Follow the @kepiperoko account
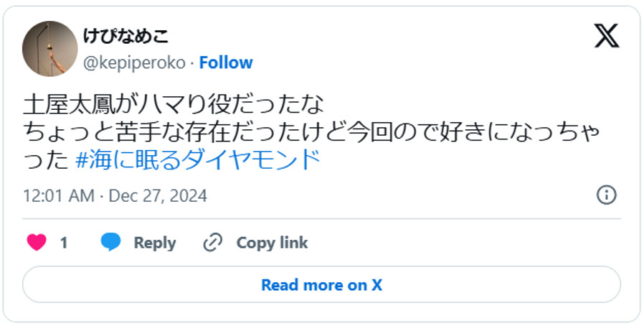Viewport: 644px width, 326px height. click(x=226, y=63)
